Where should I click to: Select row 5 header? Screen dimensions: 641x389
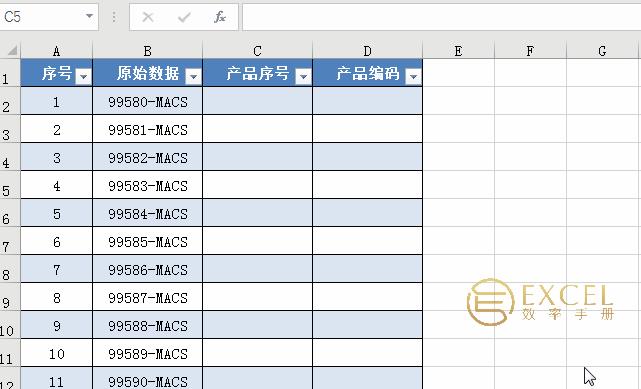10,185
